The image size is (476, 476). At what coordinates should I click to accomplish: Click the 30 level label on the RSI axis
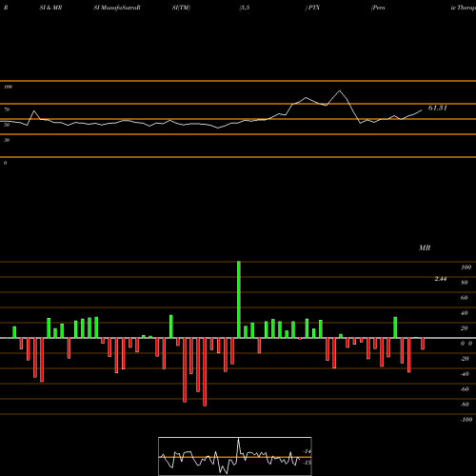pos(7,140)
